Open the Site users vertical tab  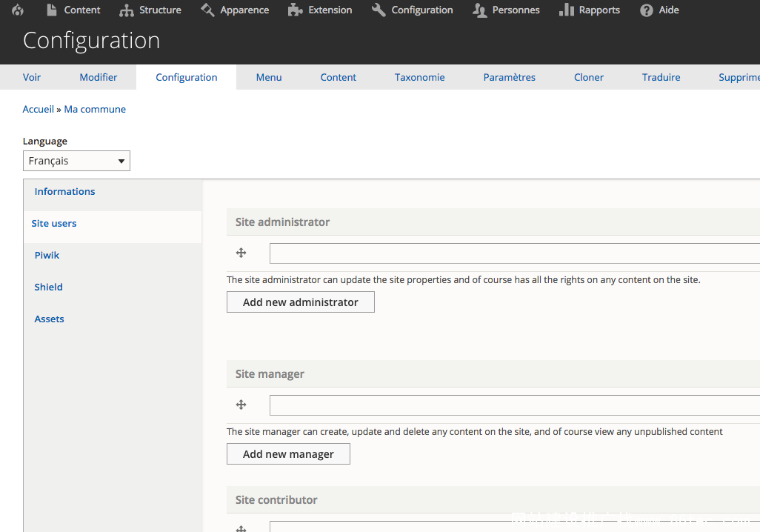tap(54, 224)
